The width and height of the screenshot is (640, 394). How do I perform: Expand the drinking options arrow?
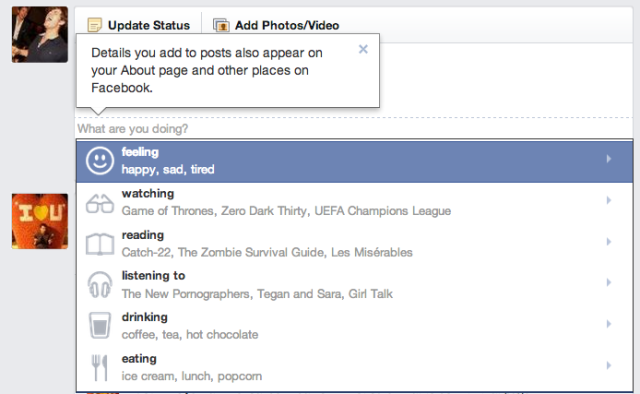tap(609, 324)
